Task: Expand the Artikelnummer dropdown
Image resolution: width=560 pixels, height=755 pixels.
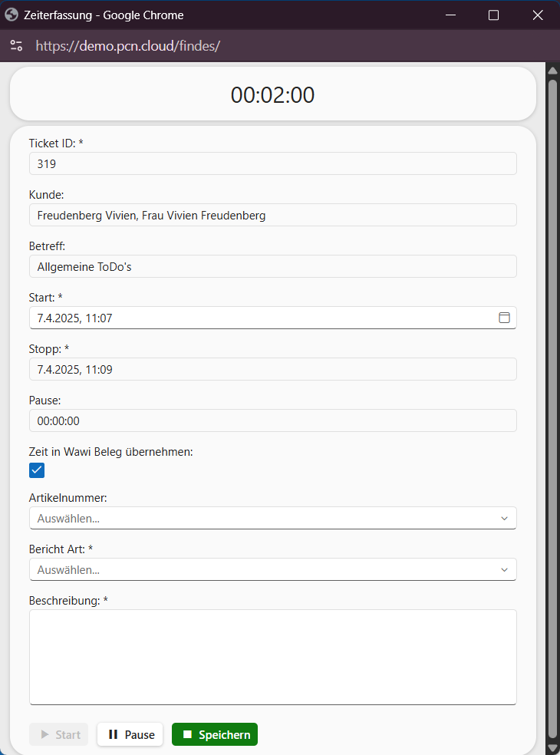Action: click(272, 518)
